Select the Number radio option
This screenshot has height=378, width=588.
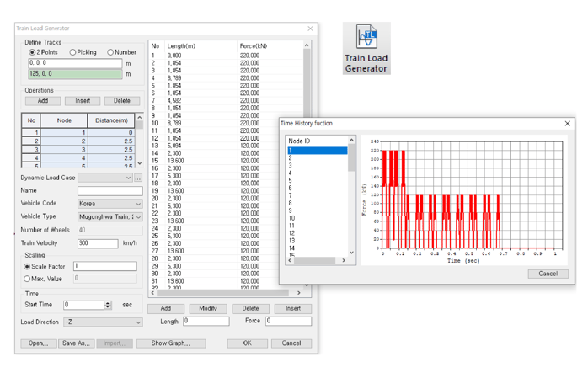click(x=110, y=52)
